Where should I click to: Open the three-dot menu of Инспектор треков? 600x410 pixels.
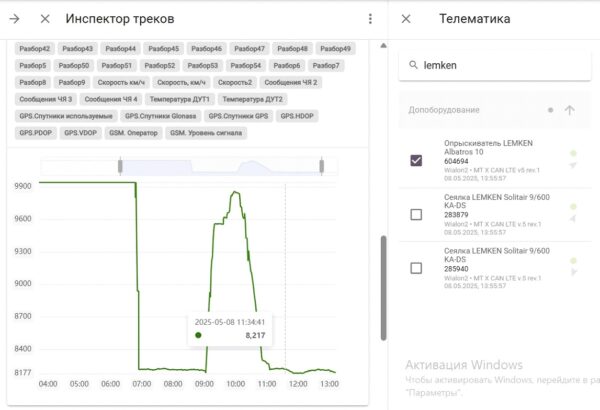tap(370, 19)
